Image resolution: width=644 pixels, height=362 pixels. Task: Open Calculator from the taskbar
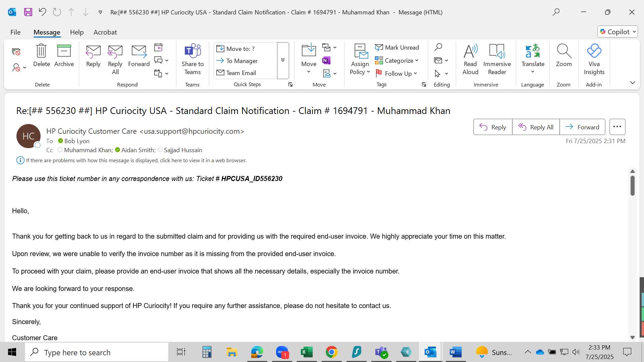coord(207,352)
